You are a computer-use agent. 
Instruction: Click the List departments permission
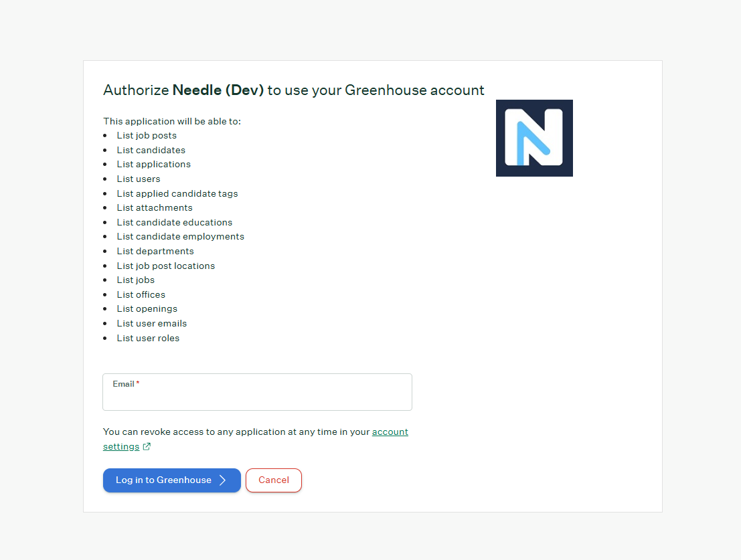tap(155, 252)
